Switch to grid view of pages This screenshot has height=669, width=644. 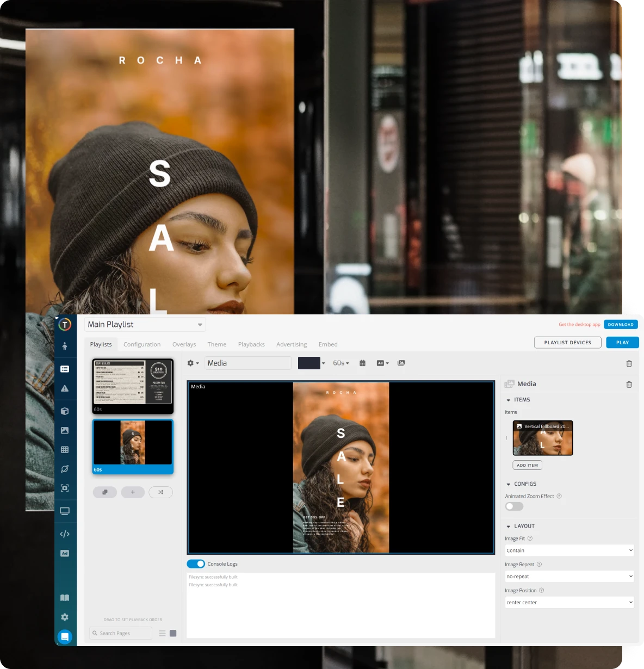pos(173,633)
